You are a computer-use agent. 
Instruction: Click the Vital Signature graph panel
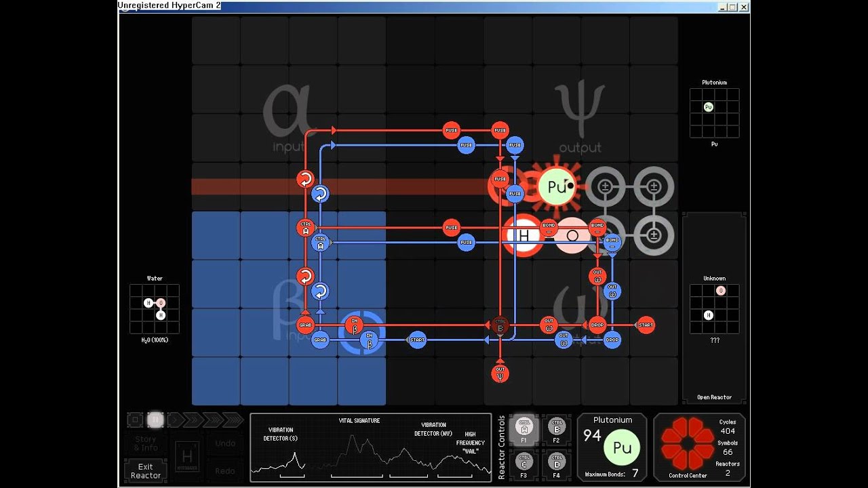371,447
